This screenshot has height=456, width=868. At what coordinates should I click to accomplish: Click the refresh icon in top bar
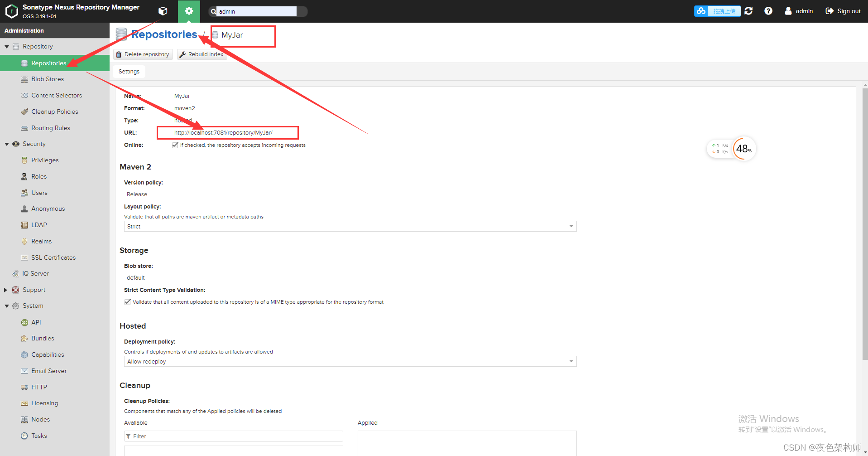click(x=748, y=11)
